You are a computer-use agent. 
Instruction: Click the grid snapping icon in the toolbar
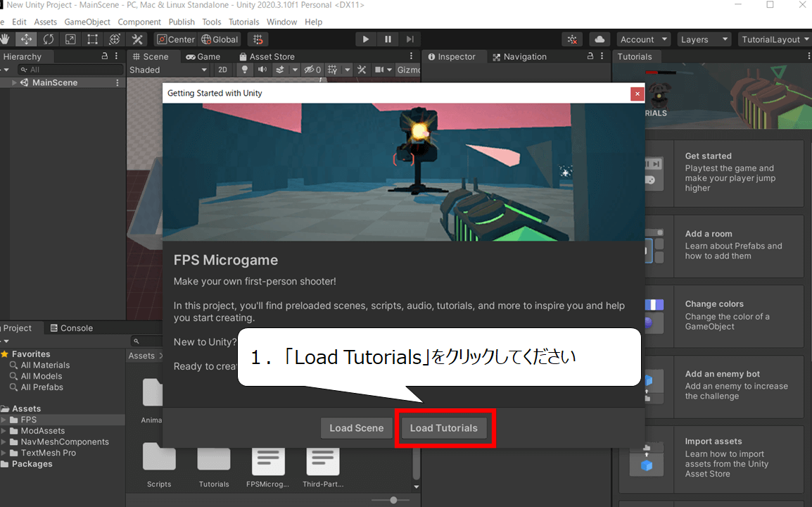tap(258, 39)
